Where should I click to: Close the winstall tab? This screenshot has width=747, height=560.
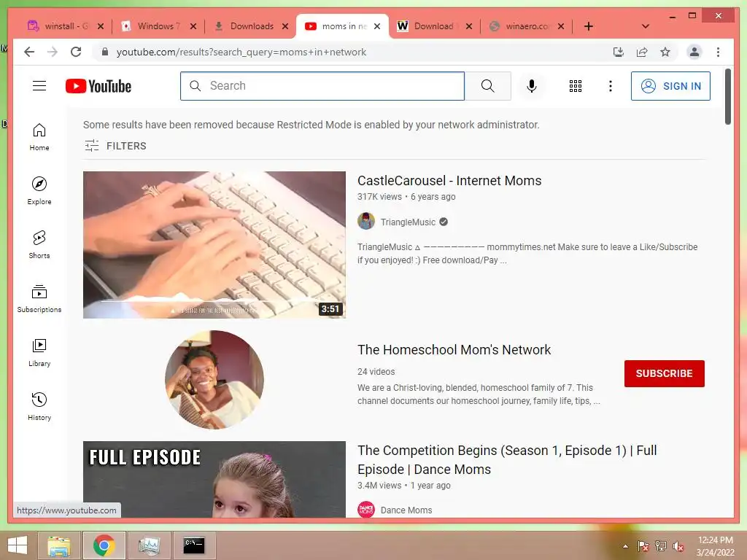click(101, 26)
